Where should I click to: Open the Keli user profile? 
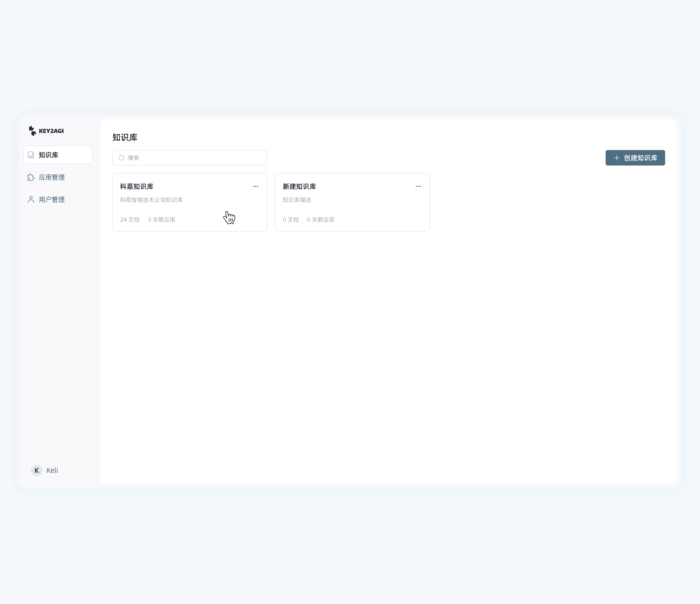point(52,470)
